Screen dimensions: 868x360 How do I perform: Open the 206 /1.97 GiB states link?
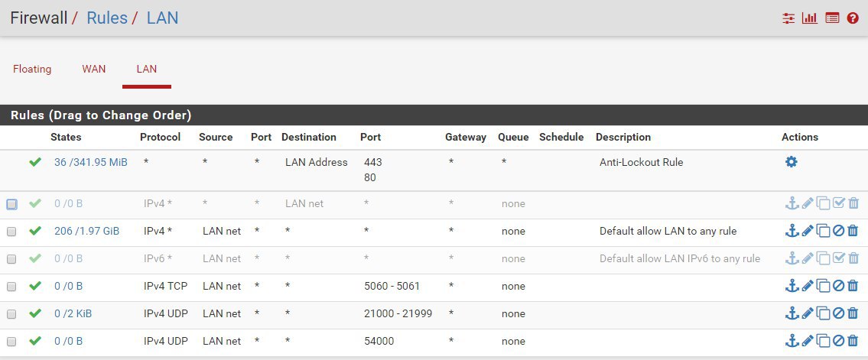tap(87, 231)
